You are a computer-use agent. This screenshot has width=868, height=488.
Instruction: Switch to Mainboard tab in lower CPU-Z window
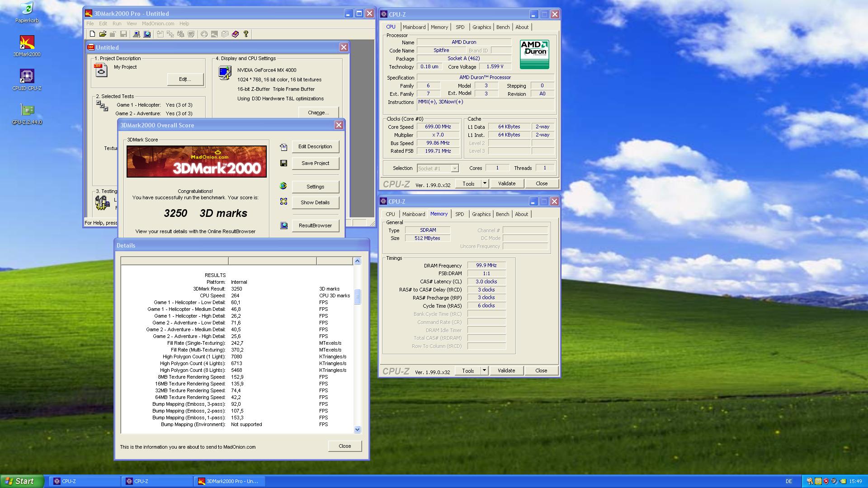414,214
